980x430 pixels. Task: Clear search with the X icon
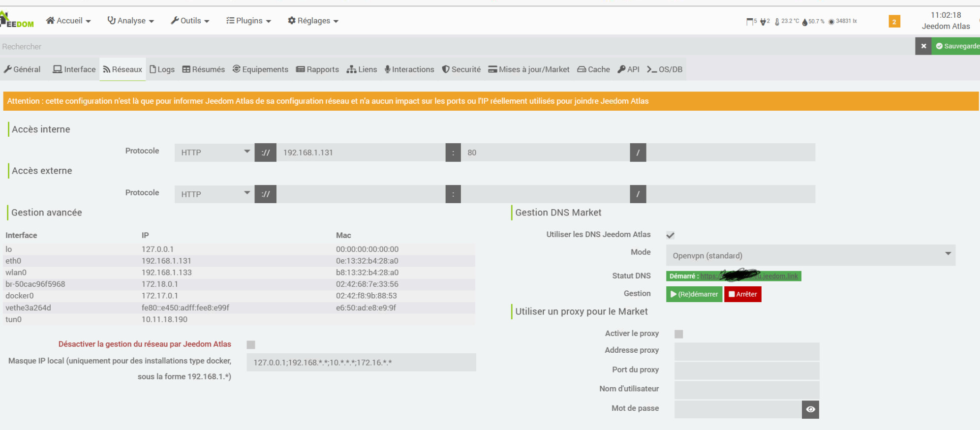(923, 46)
